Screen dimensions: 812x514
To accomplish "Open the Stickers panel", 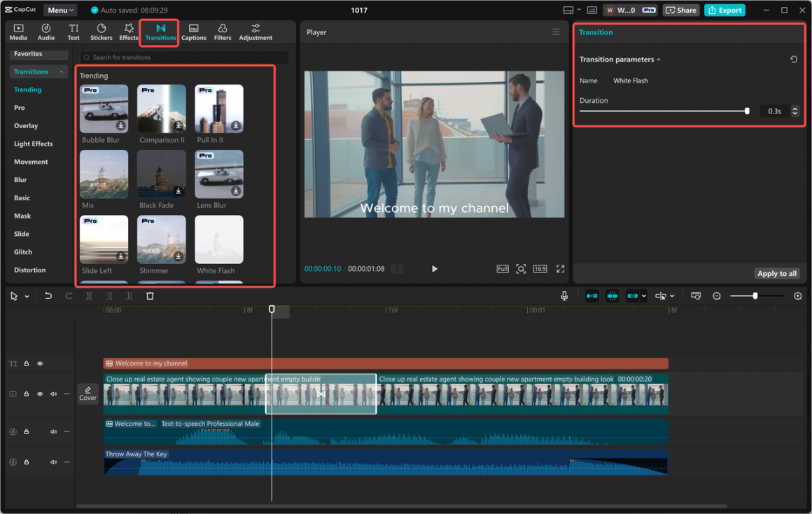I will coord(101,32).
